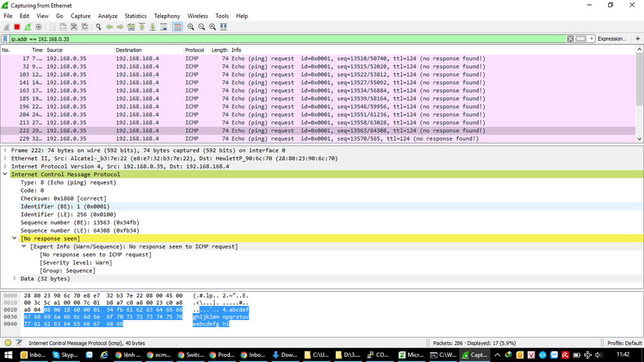Open capture options gear icon
Screen dimensions: 644x362
point(38,27)
